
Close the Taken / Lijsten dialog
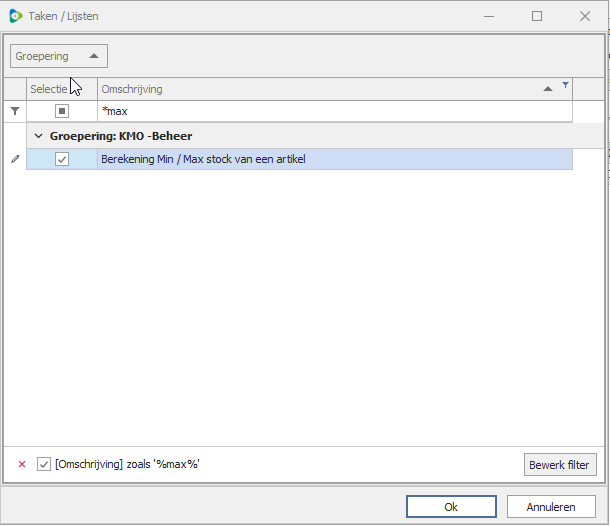585,16
